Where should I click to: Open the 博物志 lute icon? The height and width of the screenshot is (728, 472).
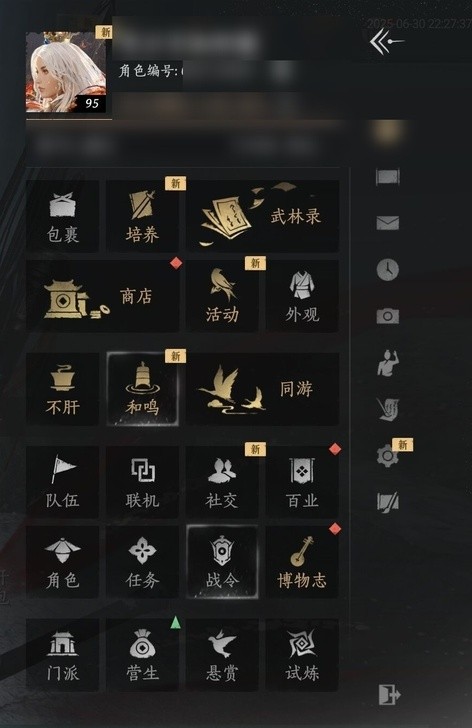click(x=302, y=562)
